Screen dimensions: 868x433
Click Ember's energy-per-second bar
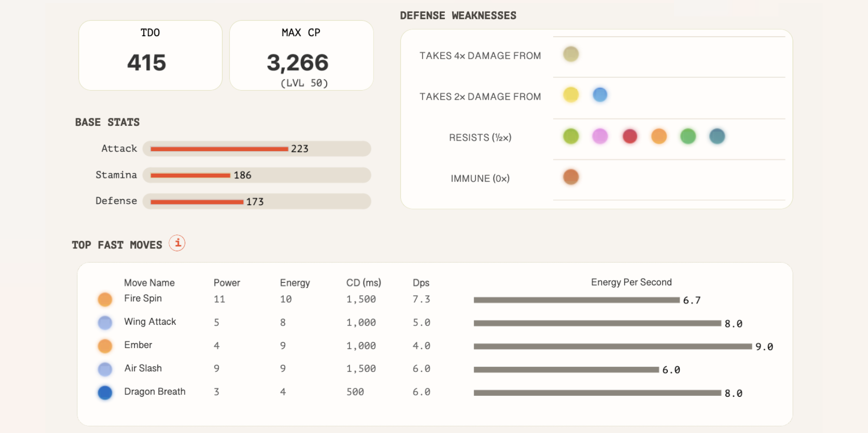click(613, 346)
